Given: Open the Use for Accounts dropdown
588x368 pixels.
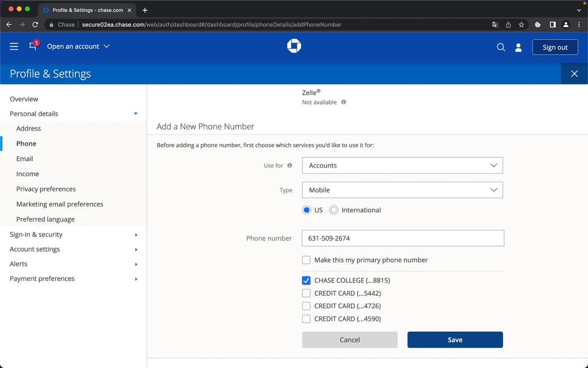Looking at the screenshot, I should [402, 166].
